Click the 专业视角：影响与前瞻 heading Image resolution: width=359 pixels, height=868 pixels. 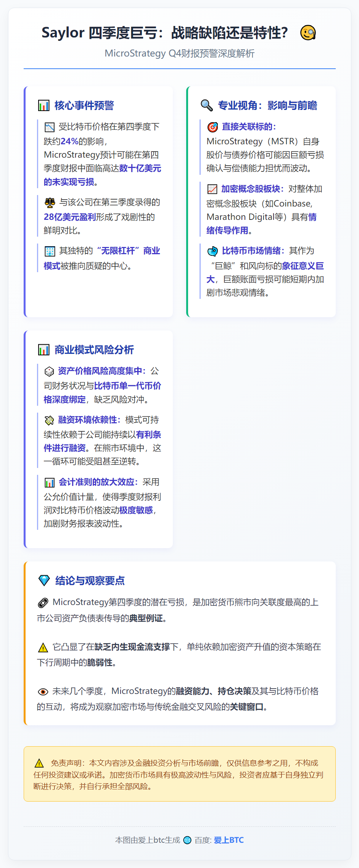(x=267, y=106)
